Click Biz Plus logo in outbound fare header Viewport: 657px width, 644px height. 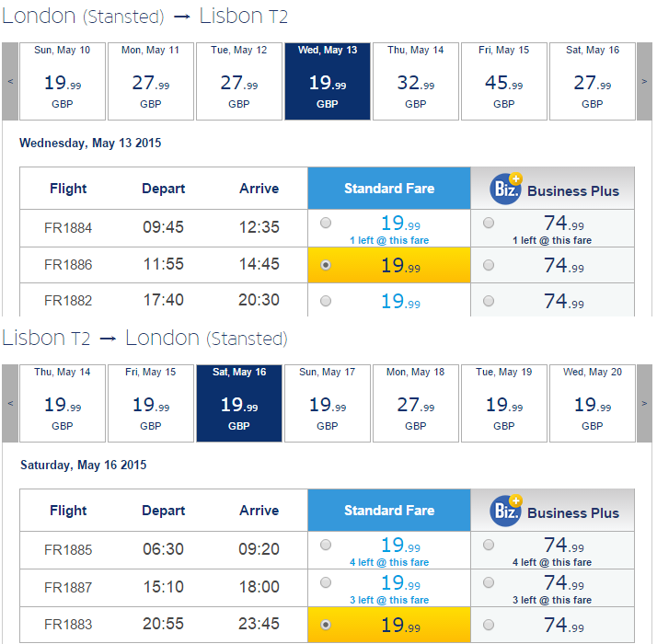506,189
